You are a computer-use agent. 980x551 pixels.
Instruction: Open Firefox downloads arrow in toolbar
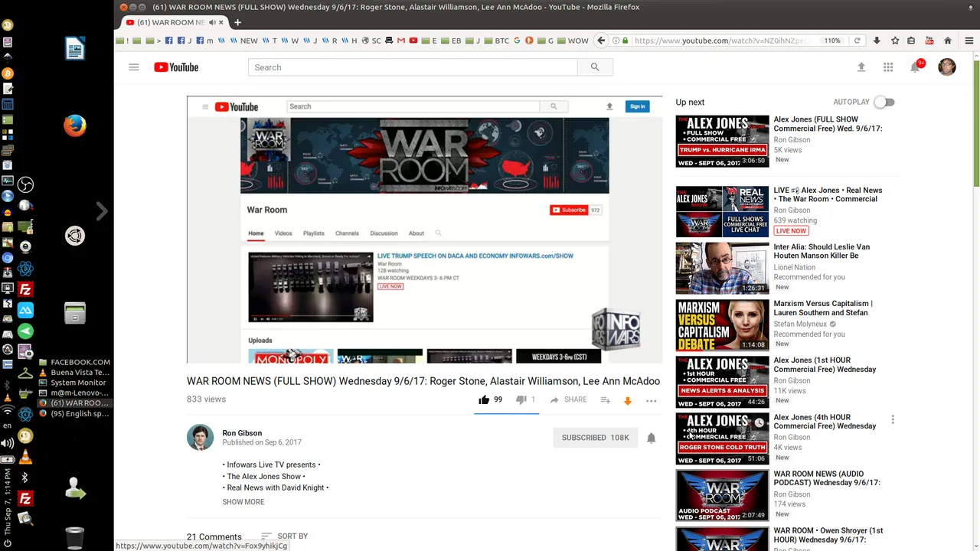(x=877, y=41)
